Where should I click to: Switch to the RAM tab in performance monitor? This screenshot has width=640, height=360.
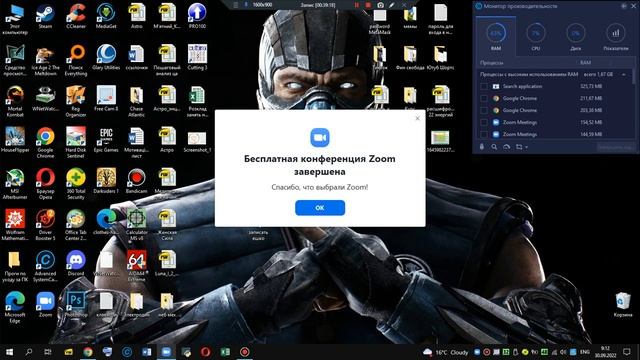tap(496, 37)
